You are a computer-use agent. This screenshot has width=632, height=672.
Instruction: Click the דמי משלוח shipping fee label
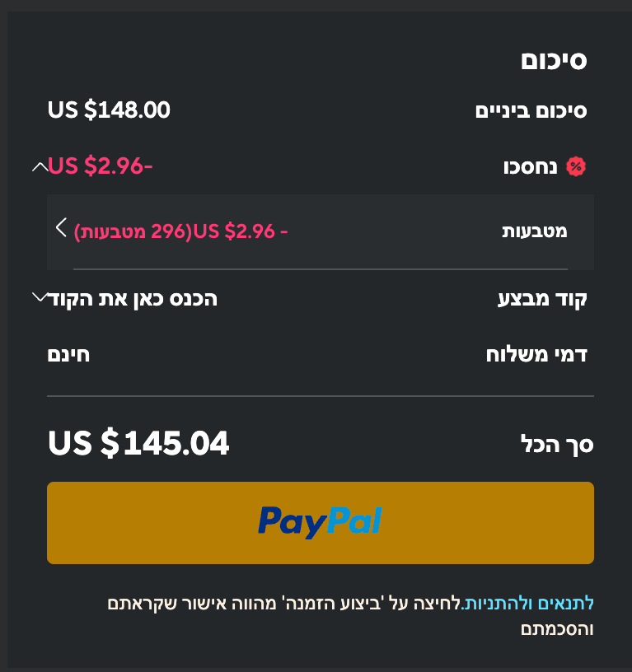pyautogui.click(x=537, y=354)
